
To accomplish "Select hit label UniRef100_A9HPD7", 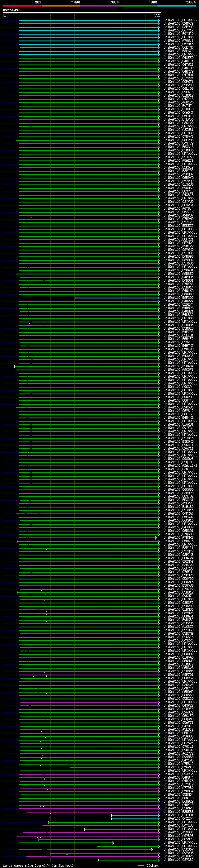I will click(178, 215).
